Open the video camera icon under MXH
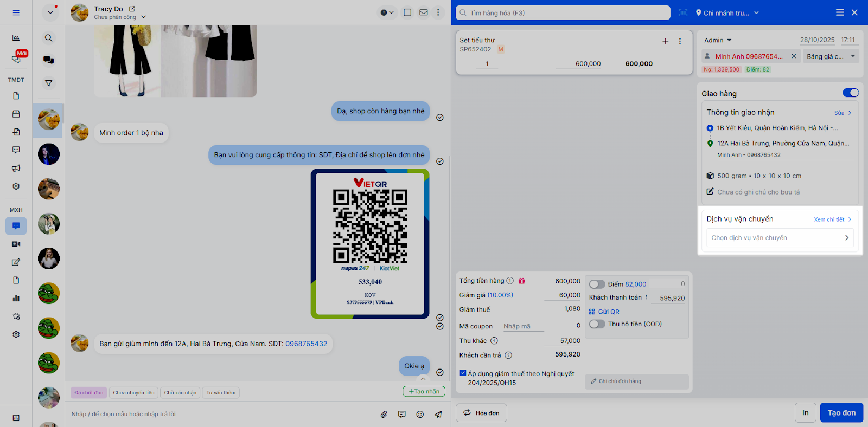Screen dimensions: 868x427 click(x=16, y=244)
